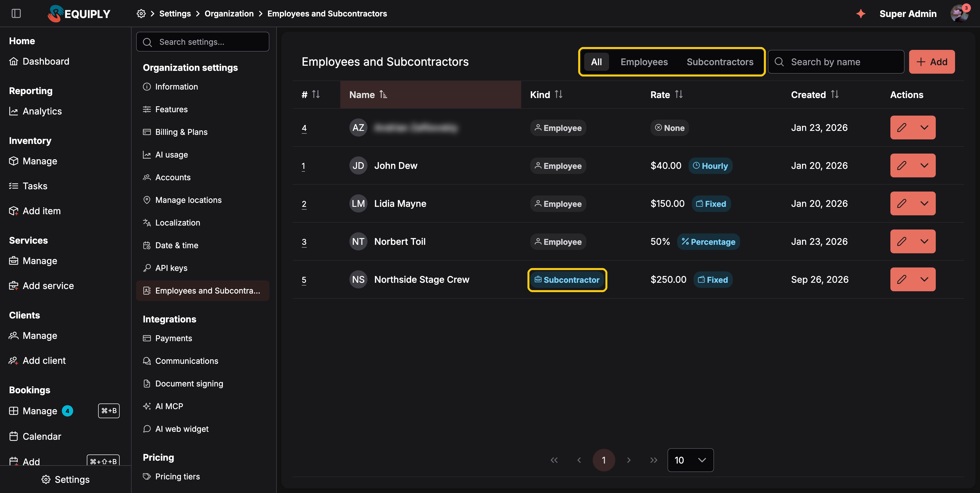The height and width of the screenshot is (493, 980).
Task: Expand actions dropdown for Lidia Mayne
Action: (924, 203)
